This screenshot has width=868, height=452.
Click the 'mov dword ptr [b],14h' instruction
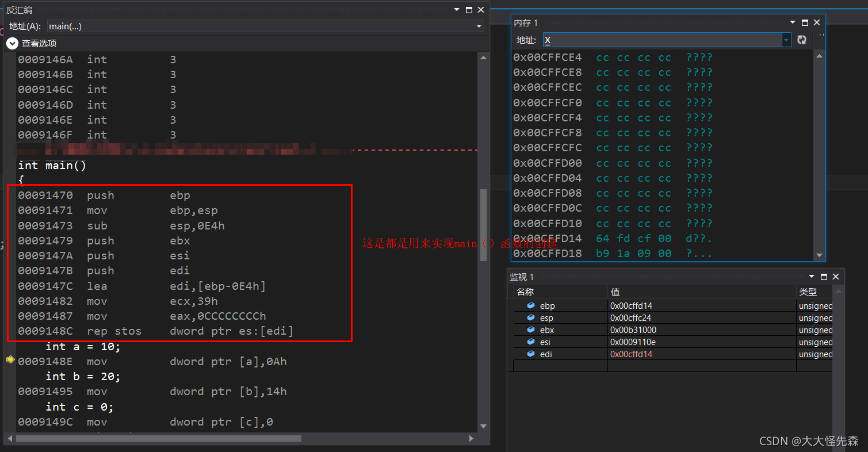tap(152, 391)
